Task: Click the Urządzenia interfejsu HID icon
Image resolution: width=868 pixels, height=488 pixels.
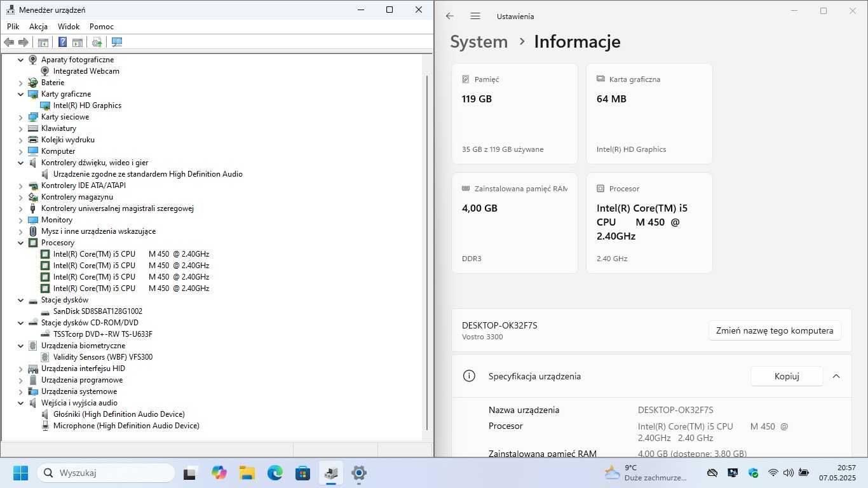Action: coord(33,369)
